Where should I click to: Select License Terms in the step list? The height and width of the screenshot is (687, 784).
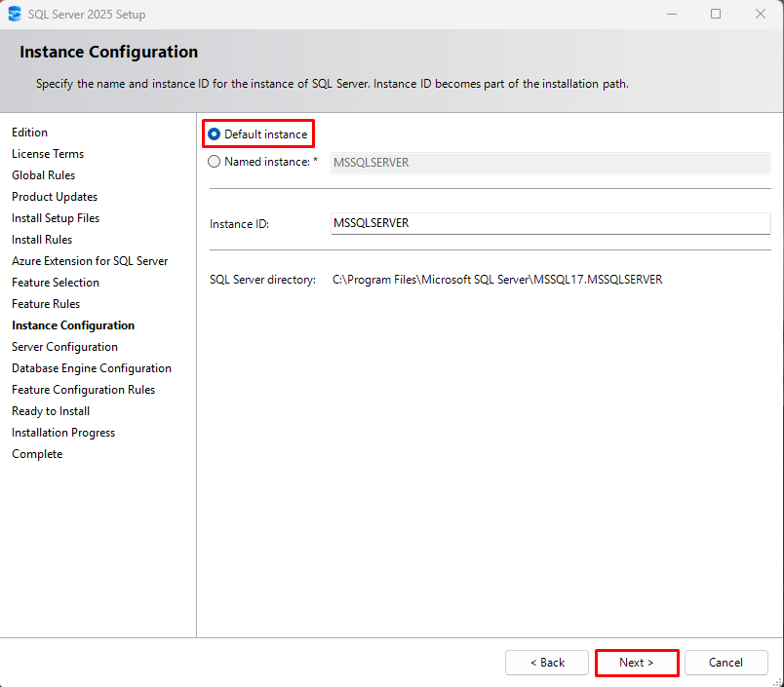pyautogui.click(x=48, y=154)
